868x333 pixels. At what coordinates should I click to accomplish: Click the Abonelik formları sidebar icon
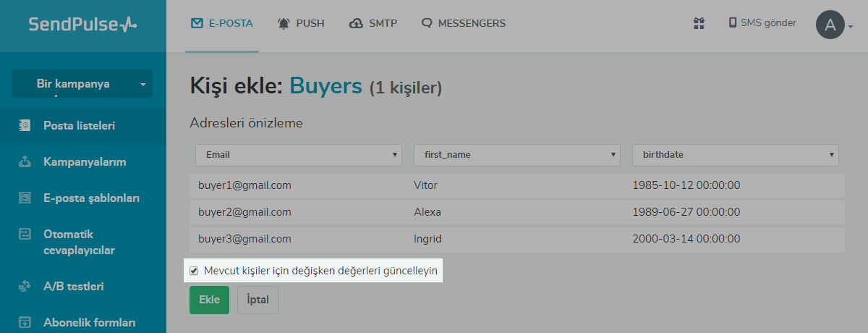click(x=25, y=322)
